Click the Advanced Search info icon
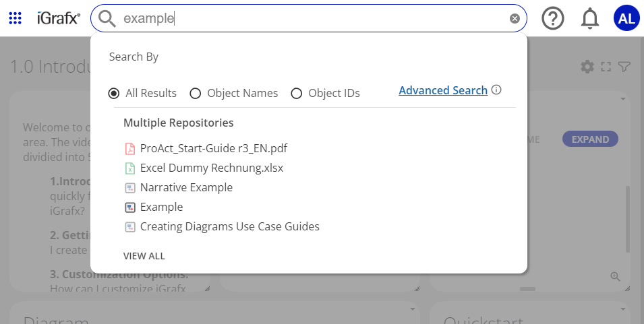Image resolution: width=644 pixels, height=324 pixels. coord(496,90)
